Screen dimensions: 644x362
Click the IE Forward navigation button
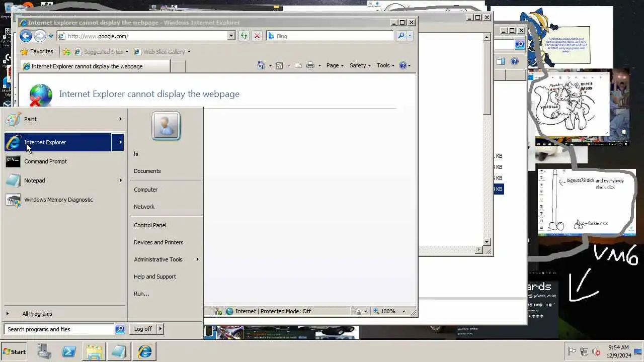point(40,36)
